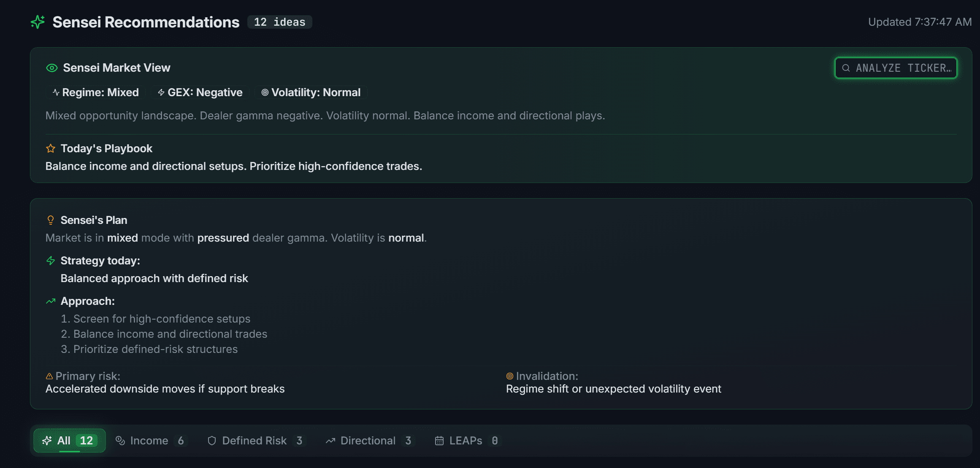Click the lightbulb icon next to Sensei's Plan
980x468 pixels.
coord(51,220)
